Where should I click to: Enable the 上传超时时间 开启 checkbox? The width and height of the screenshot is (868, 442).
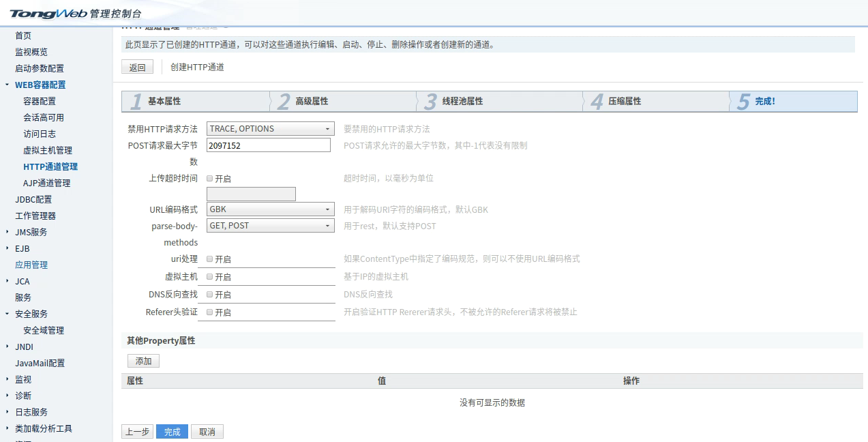tap(211, 179)
